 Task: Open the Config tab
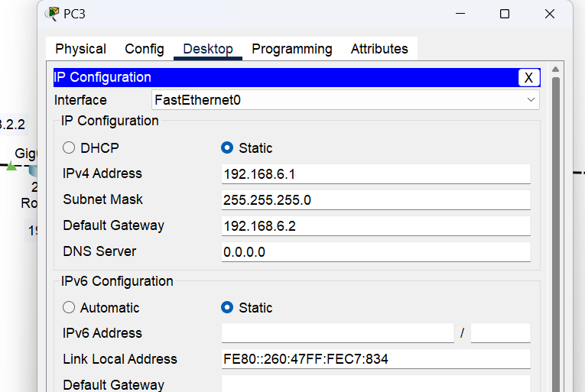[145, 49]
